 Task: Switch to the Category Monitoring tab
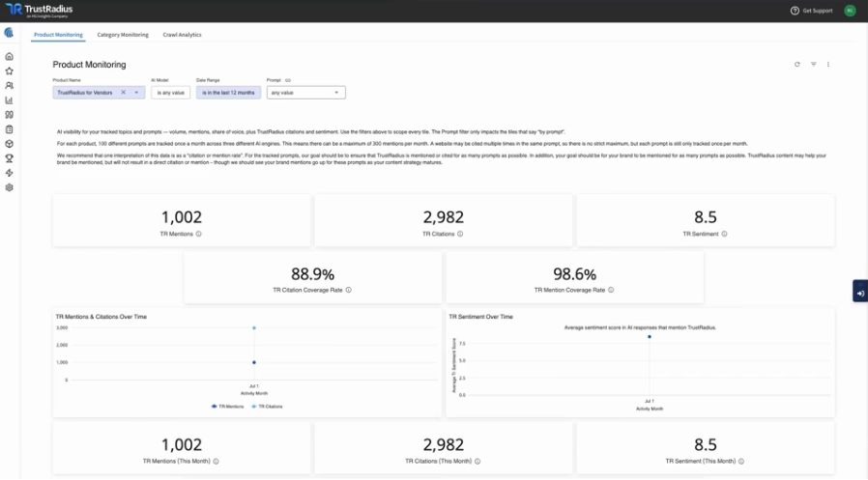(x=123, y=35)
